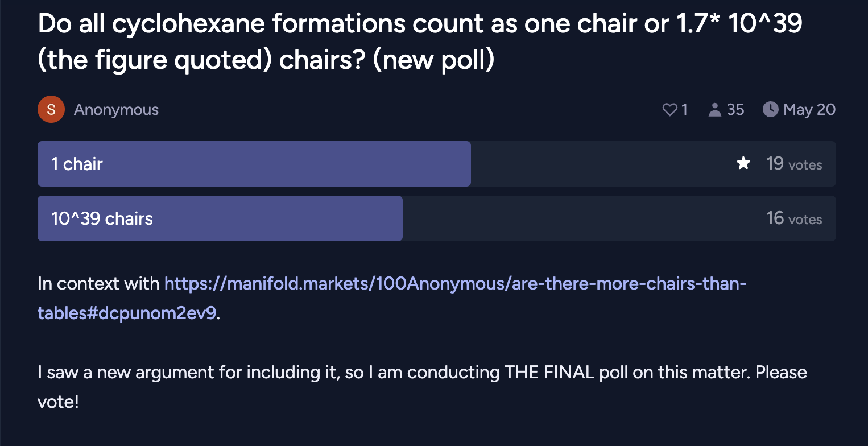
Task: Click the May 20 creation date
Action: click(x=809, y=109)
